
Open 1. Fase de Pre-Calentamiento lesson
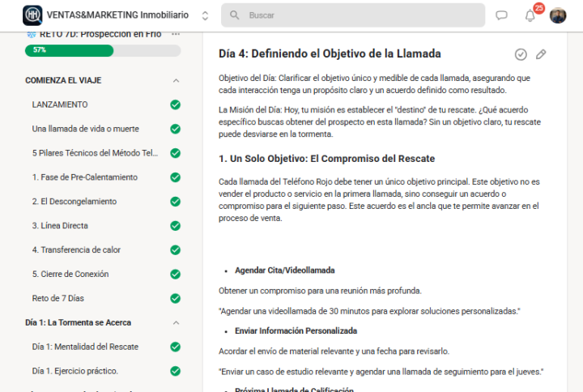(x=85, y=177)
